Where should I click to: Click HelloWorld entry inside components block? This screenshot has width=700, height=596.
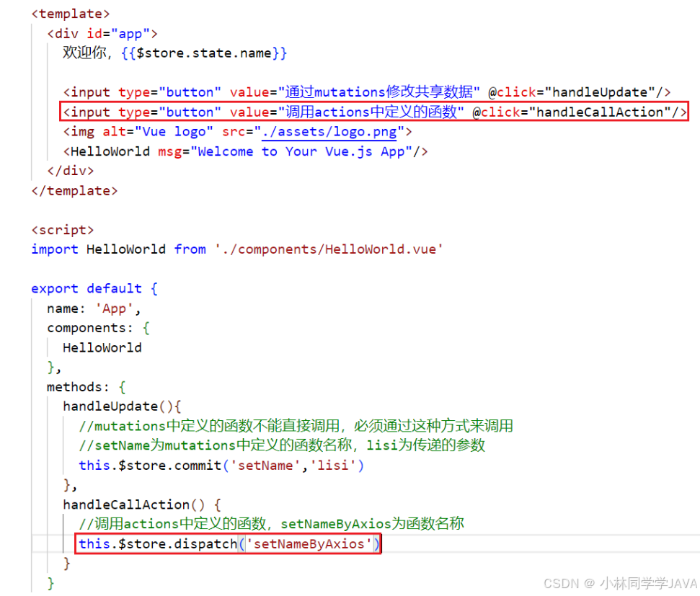point(102,348)
